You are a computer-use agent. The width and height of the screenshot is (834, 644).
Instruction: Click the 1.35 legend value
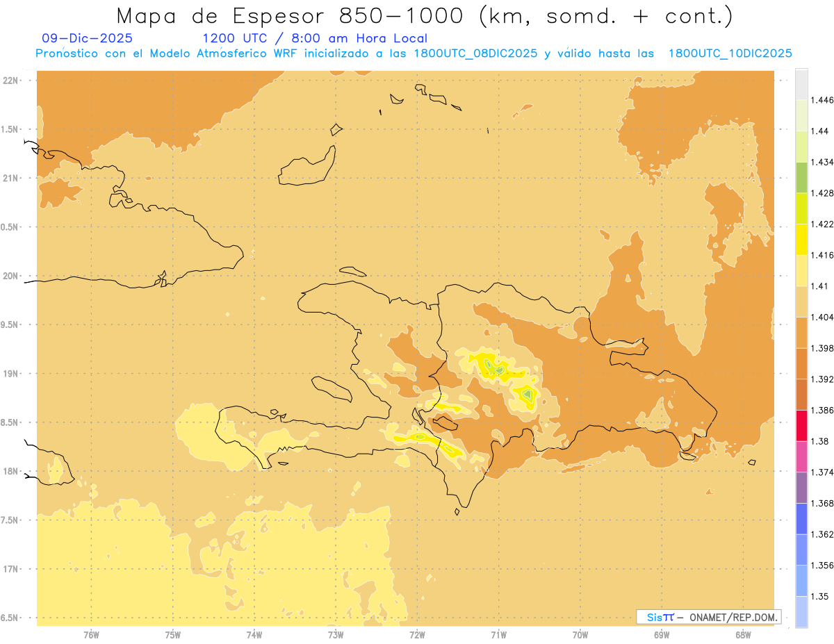[x=820, y=596]
